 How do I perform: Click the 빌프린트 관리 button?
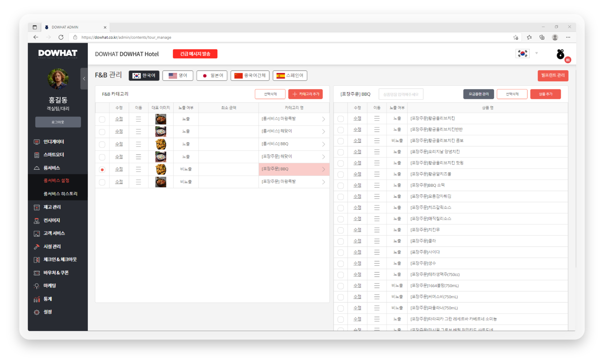click(x=553, y=76)
